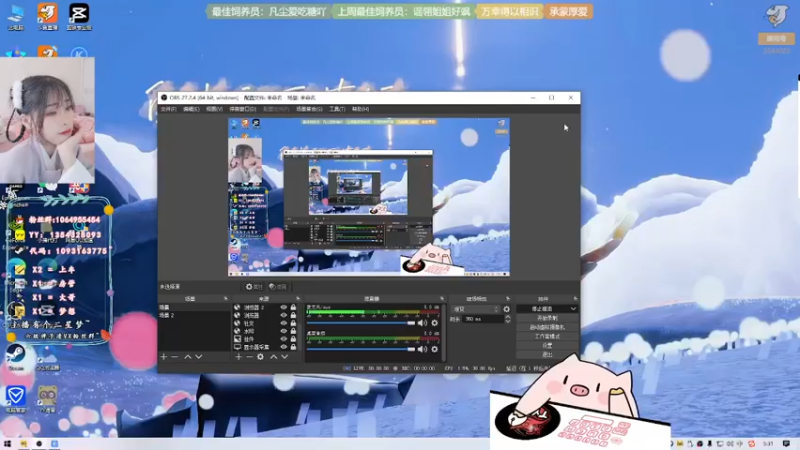
Task: Open the 文件(F) menu
Action: (x=168, y=109)
